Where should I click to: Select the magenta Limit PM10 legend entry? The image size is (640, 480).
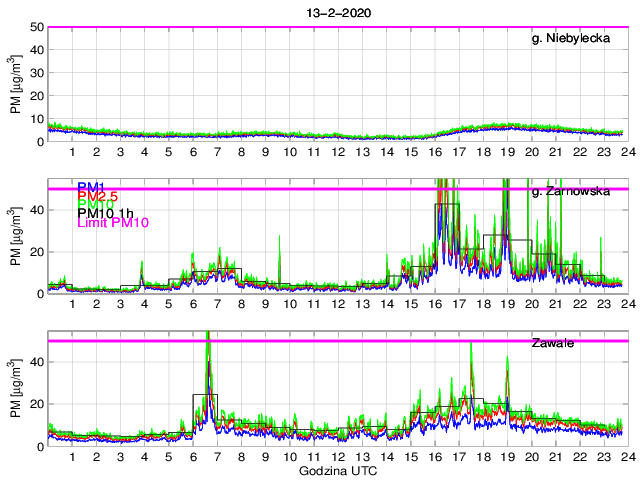pyautogui.click(x=113, y=223)
